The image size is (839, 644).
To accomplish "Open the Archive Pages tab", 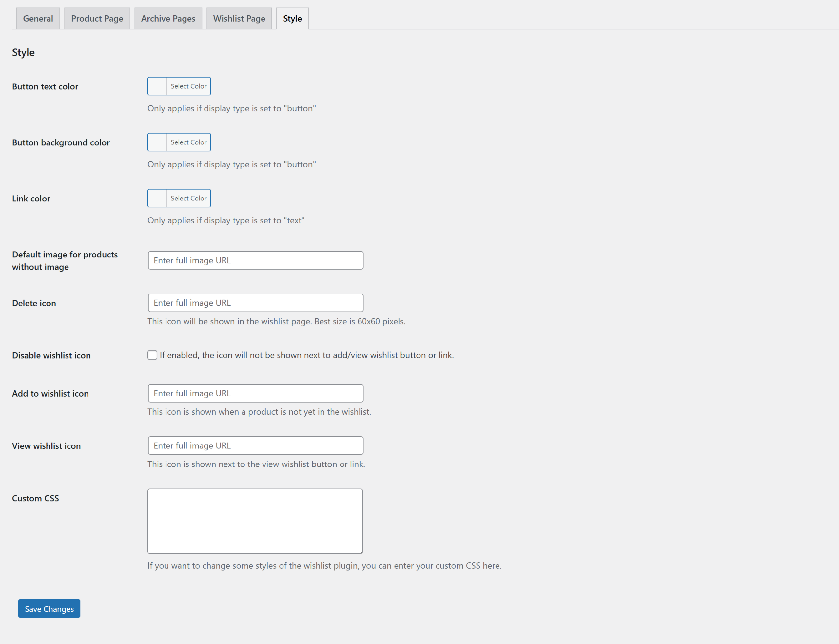I will pyautogui.click(x=168, y=18).
